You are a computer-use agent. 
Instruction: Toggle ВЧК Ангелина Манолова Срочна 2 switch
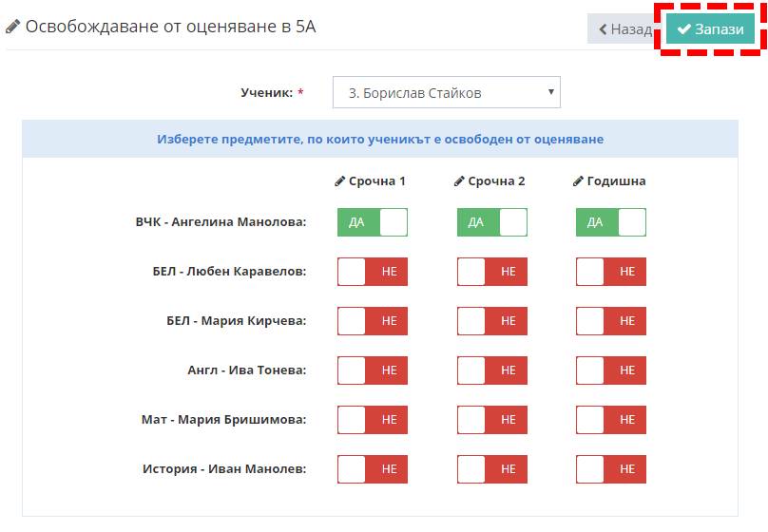tap(492, 222)
